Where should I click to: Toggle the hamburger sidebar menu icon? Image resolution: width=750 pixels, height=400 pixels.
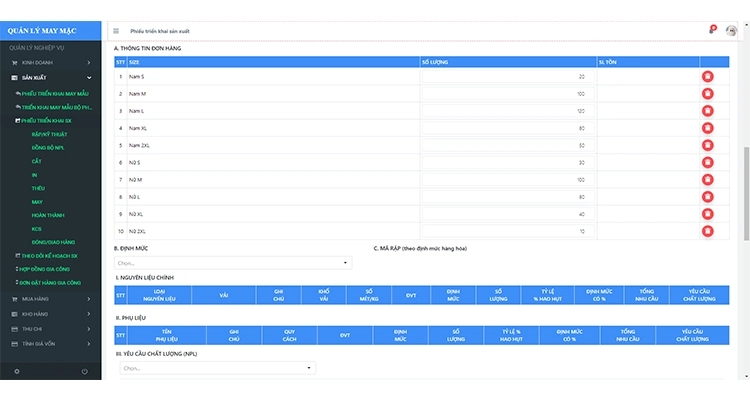[116, 30]
